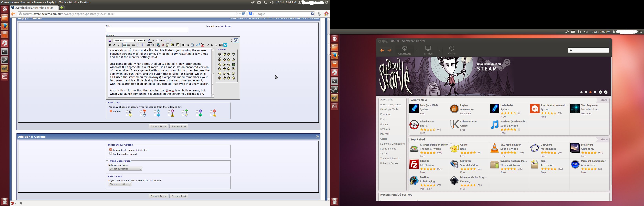
Task: Open the font Size dropdown
Action: 141,41
